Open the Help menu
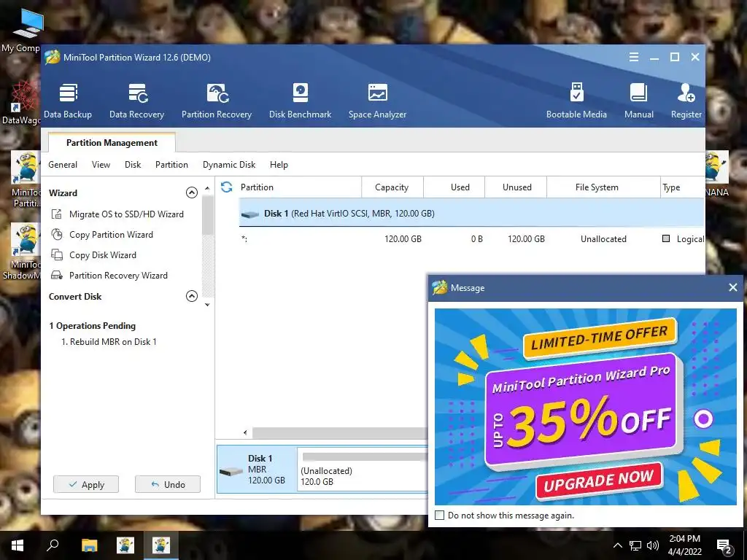747x560 pixels. pos(279,165)
